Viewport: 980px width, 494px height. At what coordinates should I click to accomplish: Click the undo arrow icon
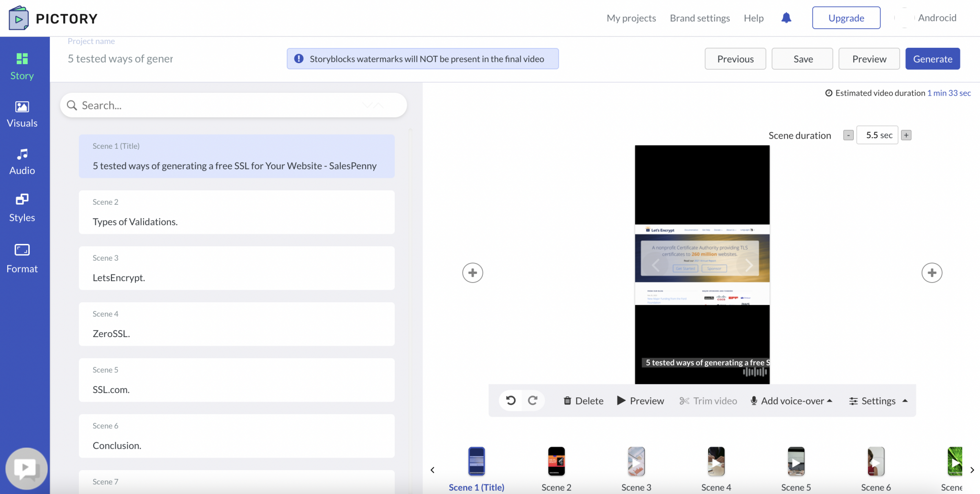tap(511, 400)
